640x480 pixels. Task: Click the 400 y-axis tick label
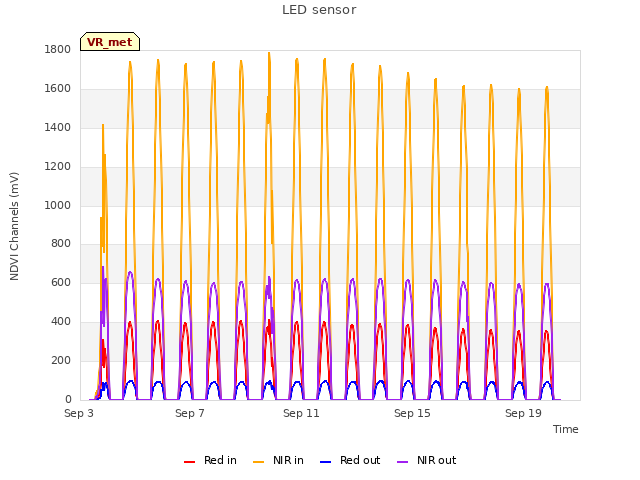61,322
